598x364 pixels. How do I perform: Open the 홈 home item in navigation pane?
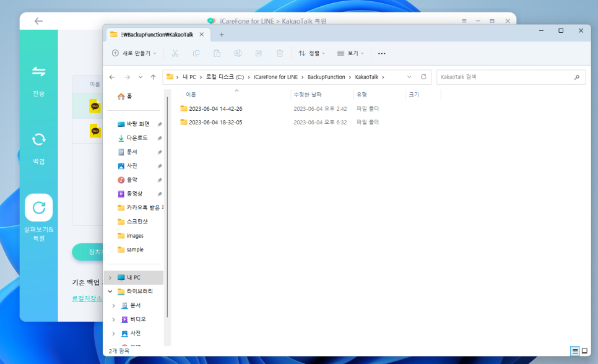[125, 96]
